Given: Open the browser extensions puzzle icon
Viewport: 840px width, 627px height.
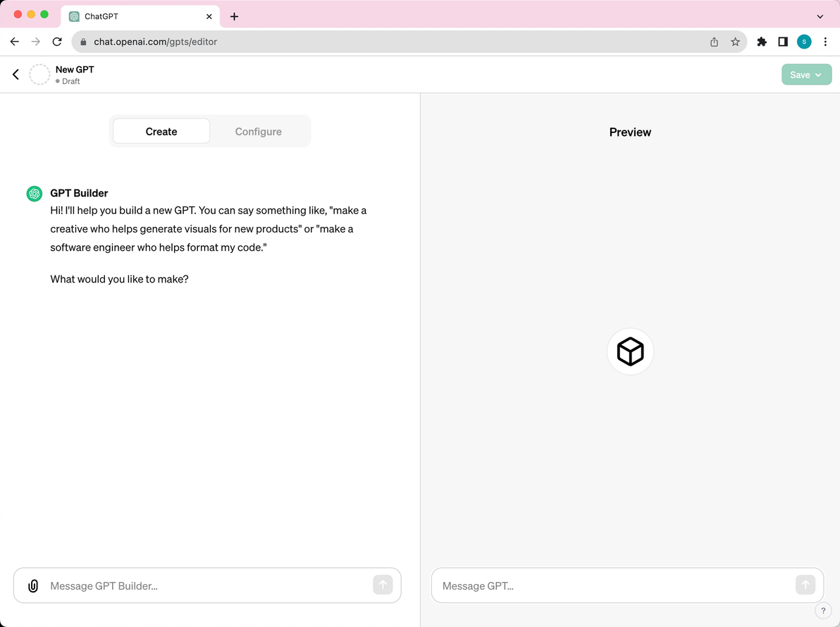Looking at the screenshot, I should pos(761,42).
